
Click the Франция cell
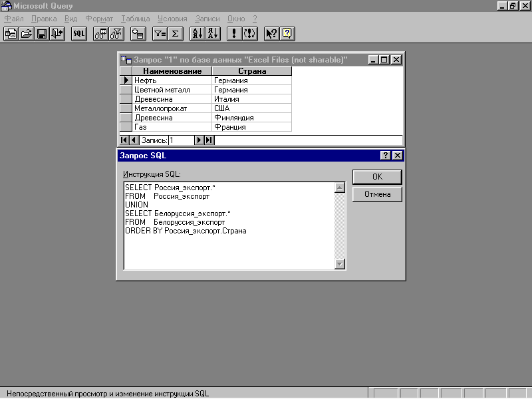coord(252,127)
